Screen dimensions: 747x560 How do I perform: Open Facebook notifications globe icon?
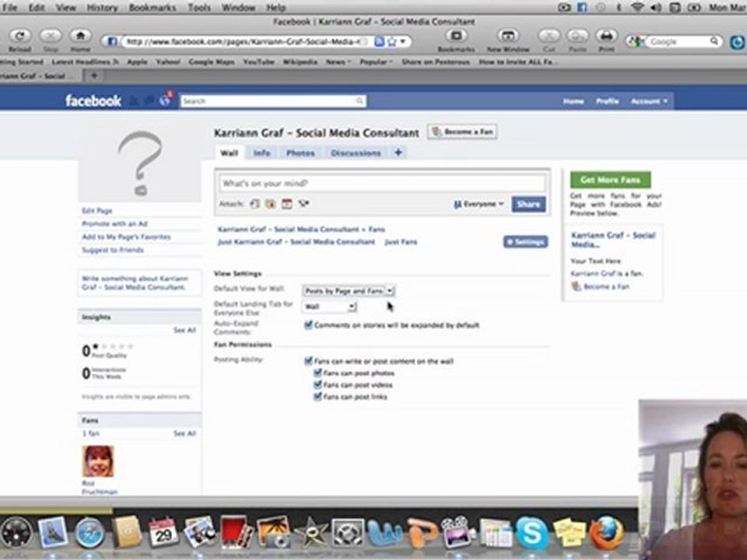tap(165, 100)
